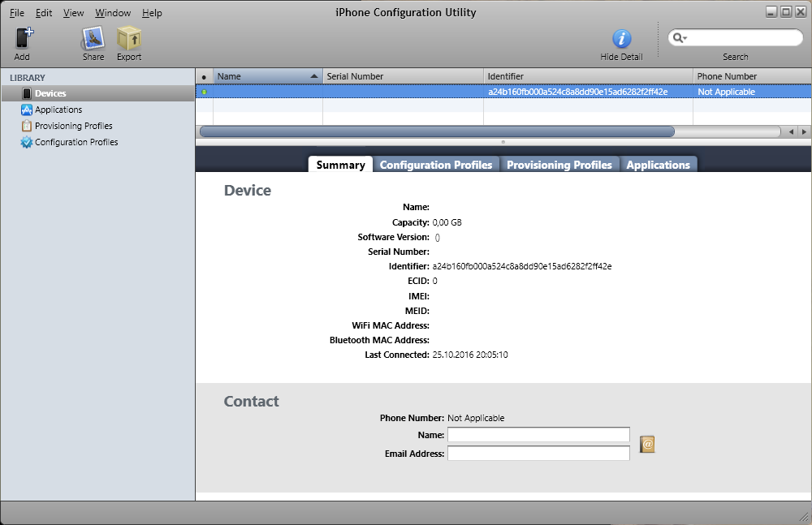Viewport: 812px width, 525px height.
Task: Open the address book contact picker icon
Action: pyautogui.click(x=647, y=444)
